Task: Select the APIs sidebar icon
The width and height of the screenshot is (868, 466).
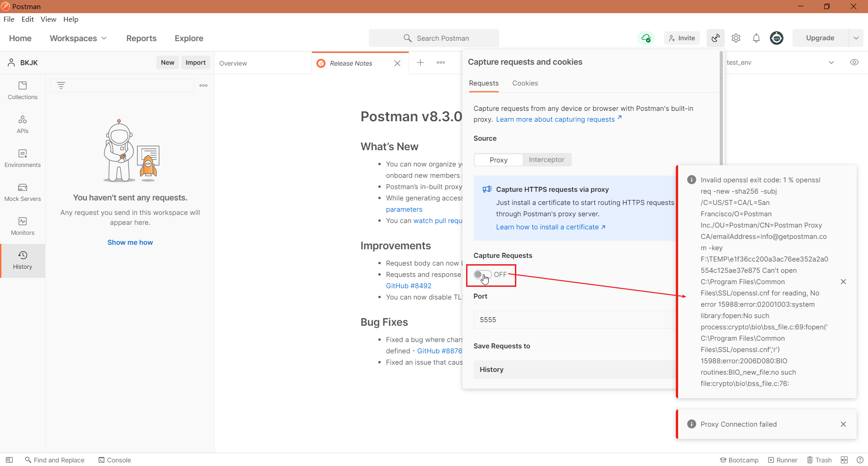Action: pyautogui.click(x=22, y=124)
